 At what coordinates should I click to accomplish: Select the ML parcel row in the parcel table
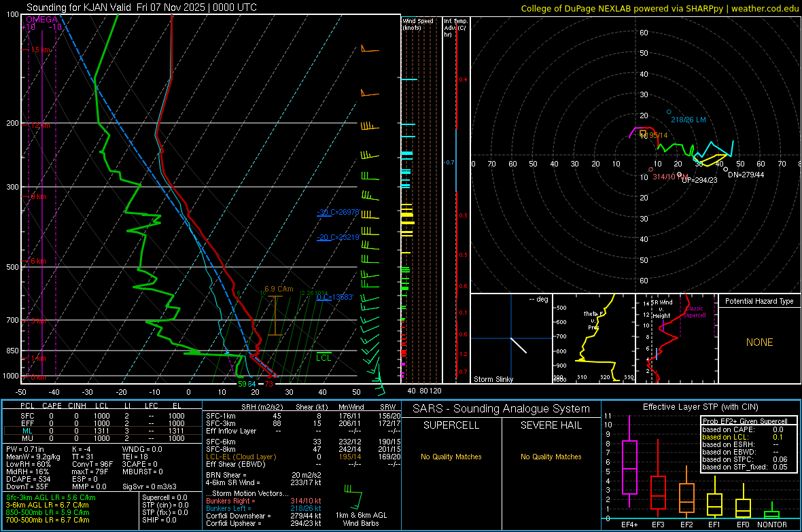[x=103, y=431]
